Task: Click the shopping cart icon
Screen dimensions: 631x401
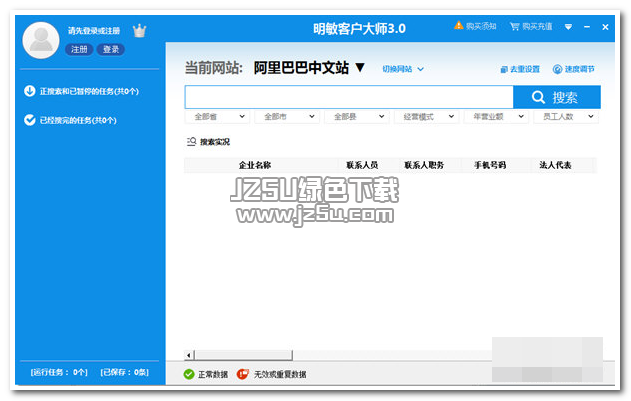Action: (x=515, y=27)
